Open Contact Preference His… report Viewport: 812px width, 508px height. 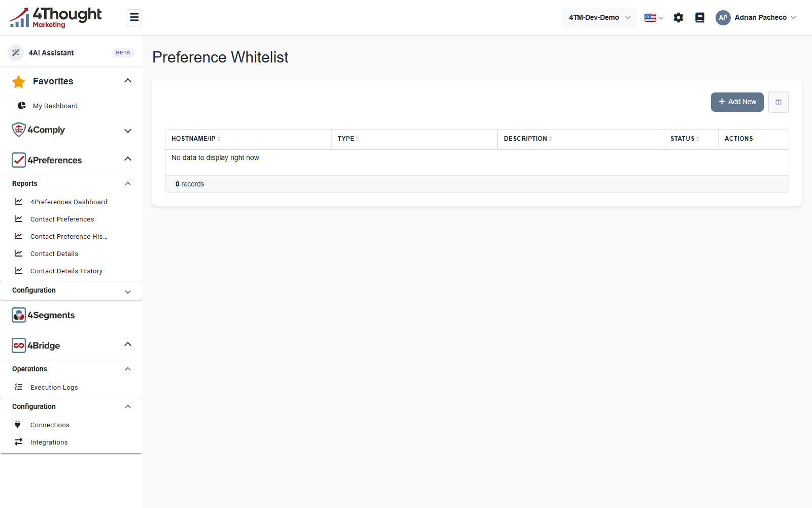tap(69, 237)
